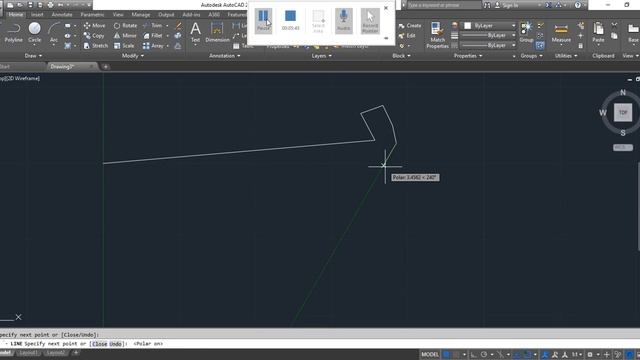
Task: Toggle the Audio microphone in recorder
Action: [x=344, y=21]
